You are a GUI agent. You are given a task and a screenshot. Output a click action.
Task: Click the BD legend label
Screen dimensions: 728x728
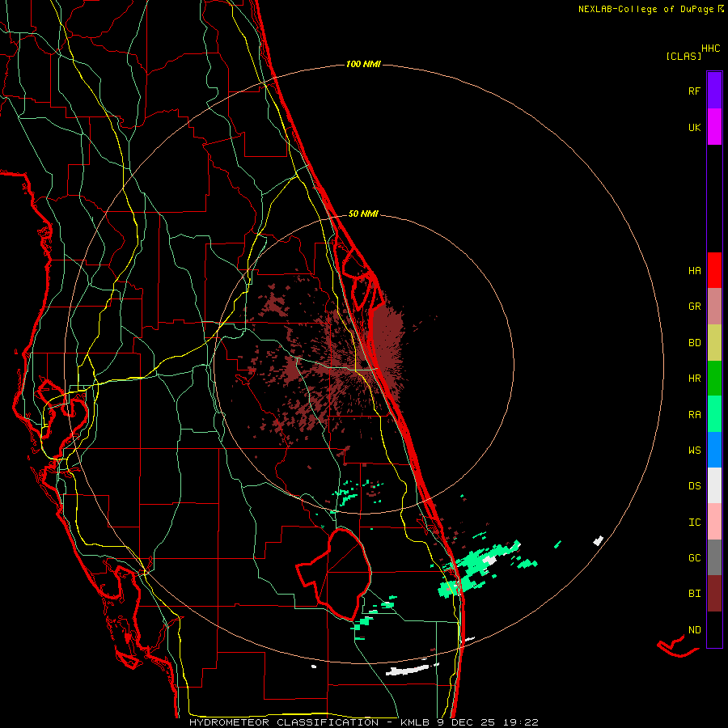pos(694,343)
